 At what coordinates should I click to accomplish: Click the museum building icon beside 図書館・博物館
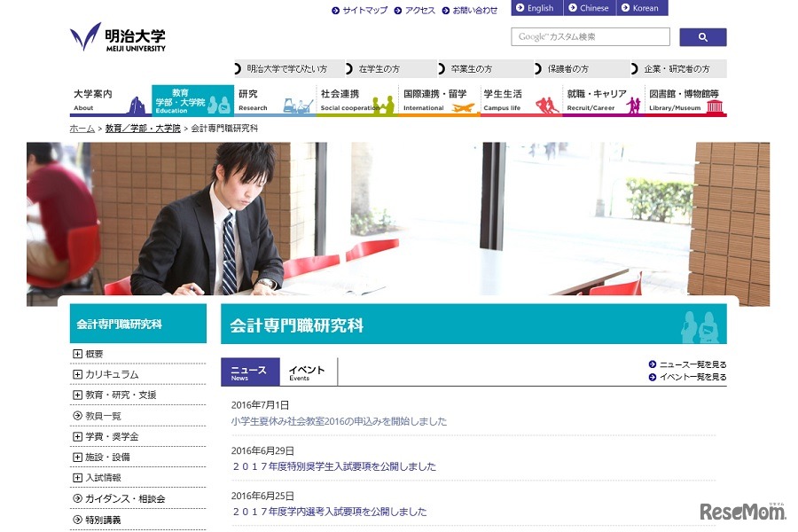tap(715, 106)
